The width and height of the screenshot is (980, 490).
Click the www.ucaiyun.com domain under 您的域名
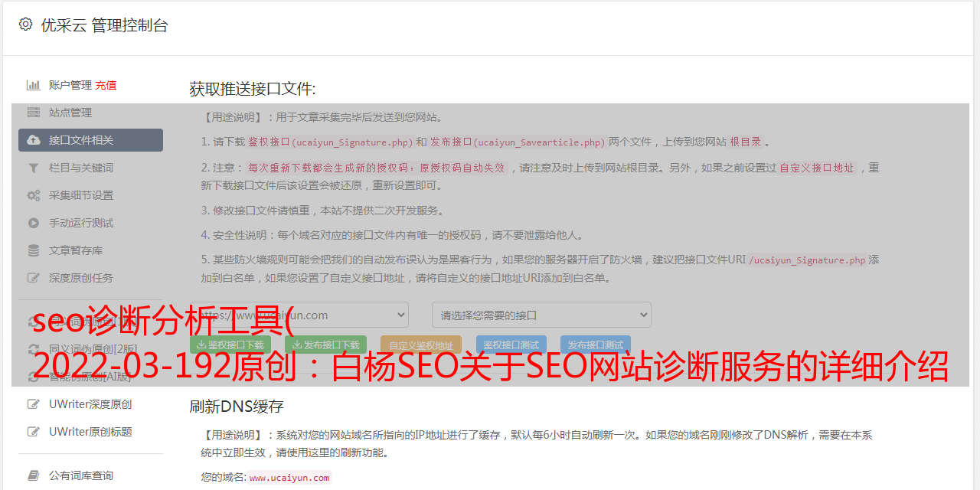[289, 477]
